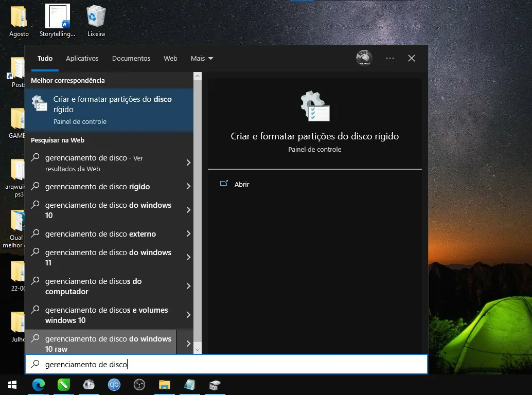The width and height of the screenshot is (532, 395).
Task: Launch Microsoft Edge from the taskbar
Action: (39, 385)
